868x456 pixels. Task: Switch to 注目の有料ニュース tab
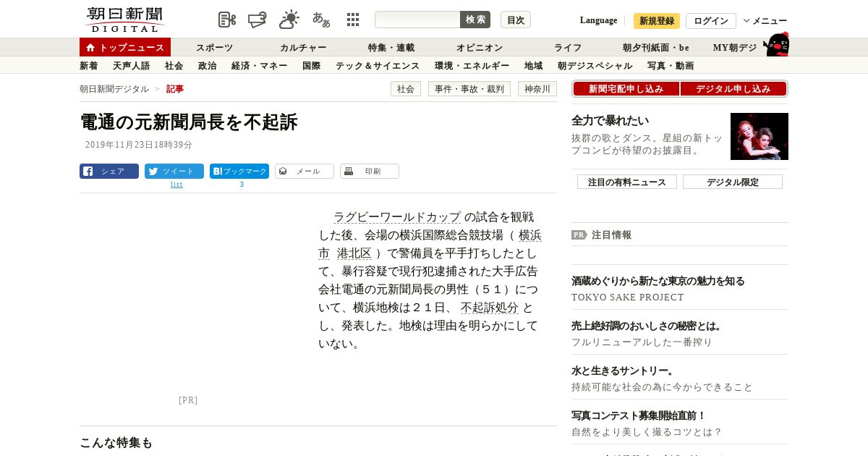(x=627, y=182)
